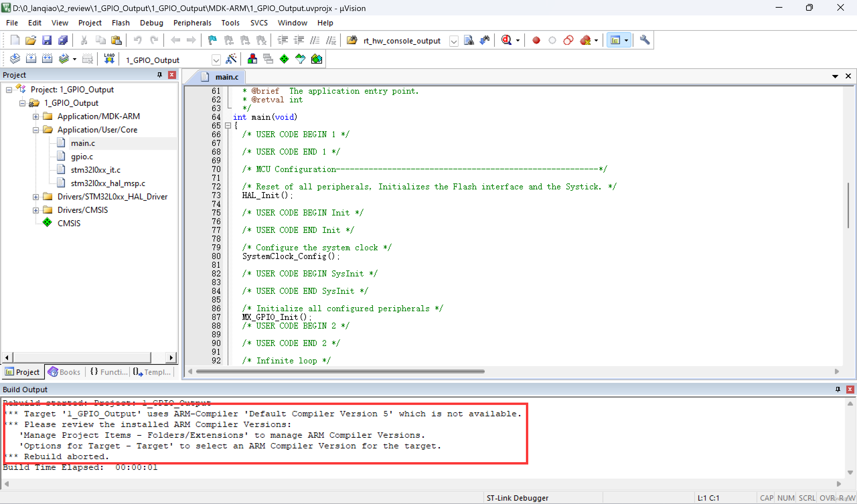Start the debug session
Image resolution: width=857 pixels, height=504 pixels.
506,40
